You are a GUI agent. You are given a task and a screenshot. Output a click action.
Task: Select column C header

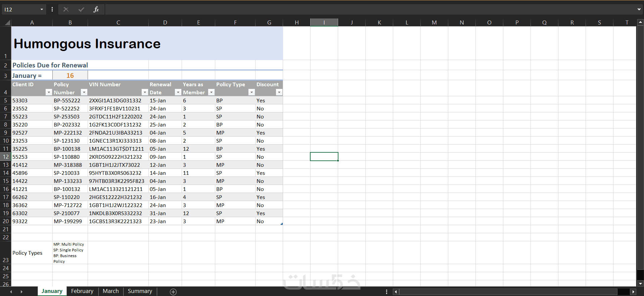tap(118, 22)
